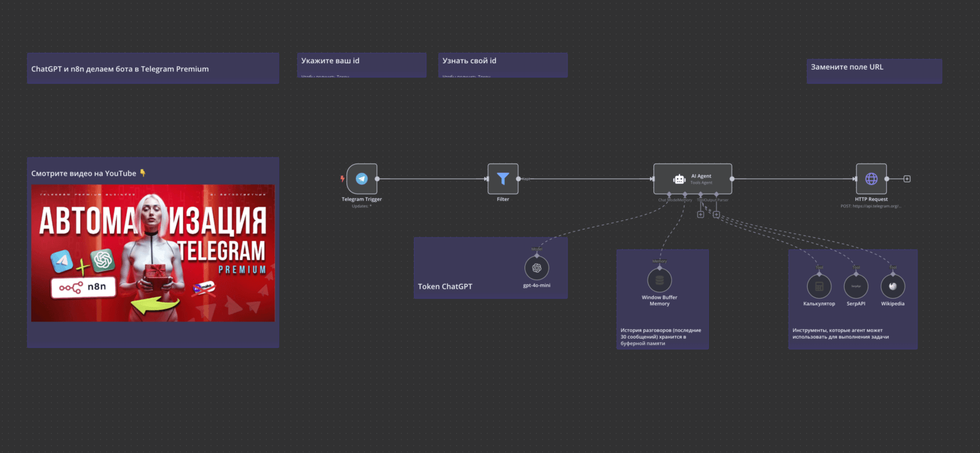Click the 'Filter' node label
980x453 pixels.
[x=503, y=200]
